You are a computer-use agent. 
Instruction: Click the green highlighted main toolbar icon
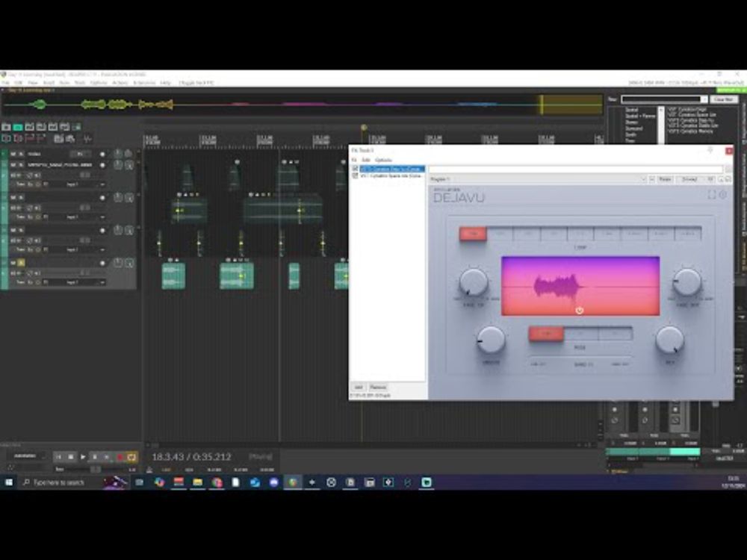click(18, 127)
